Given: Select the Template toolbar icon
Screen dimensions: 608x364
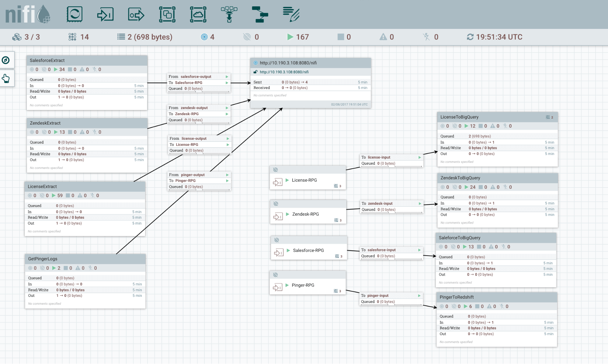Looking at the screenshot, I should [x=260, y=14].
